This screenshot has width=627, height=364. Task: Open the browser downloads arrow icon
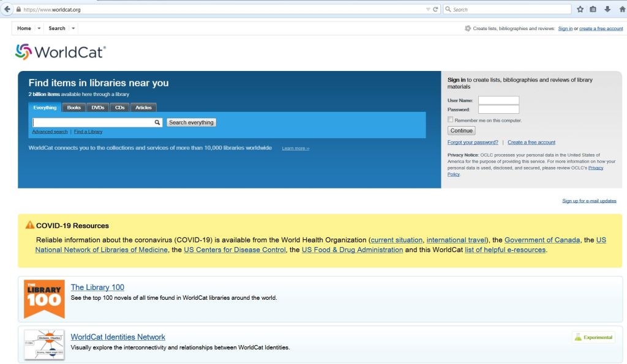pyautogui.click(x=607, y=9)
